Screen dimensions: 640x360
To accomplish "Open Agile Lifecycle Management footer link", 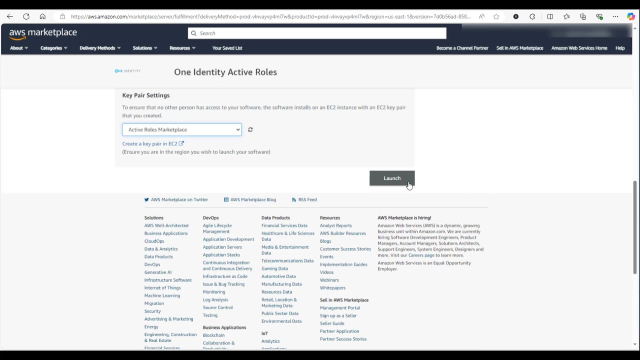I will [217, 228].
